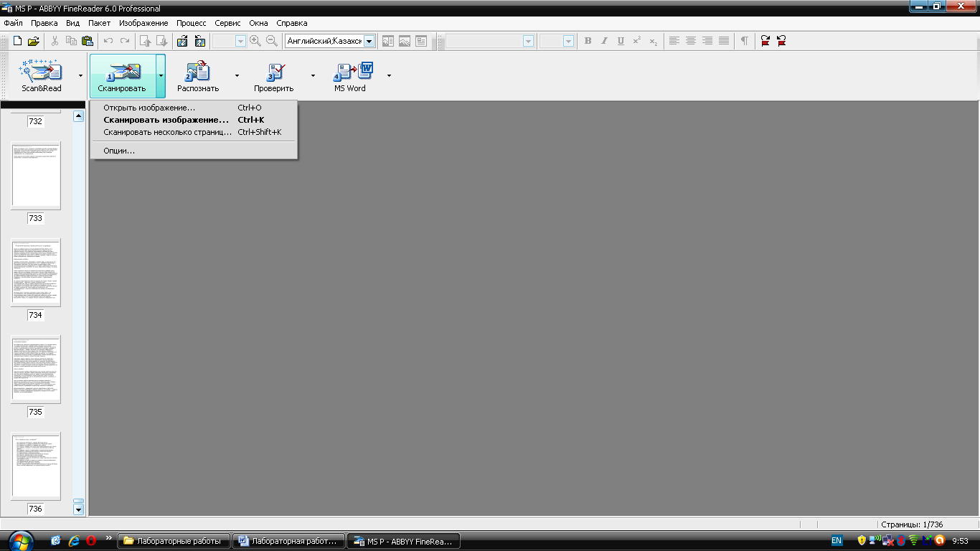The width and height of the screenshot is (980, 551).
Task: Click the Open folder icon
Action: click(x=33, y=41)
